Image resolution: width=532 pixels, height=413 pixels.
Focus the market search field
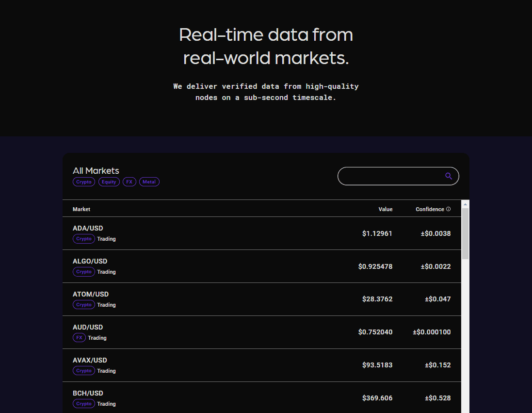398,176
